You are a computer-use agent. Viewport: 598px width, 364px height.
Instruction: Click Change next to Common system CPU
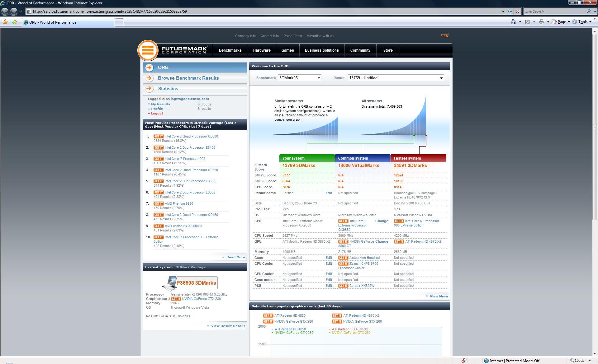click(x=382, y=221)
